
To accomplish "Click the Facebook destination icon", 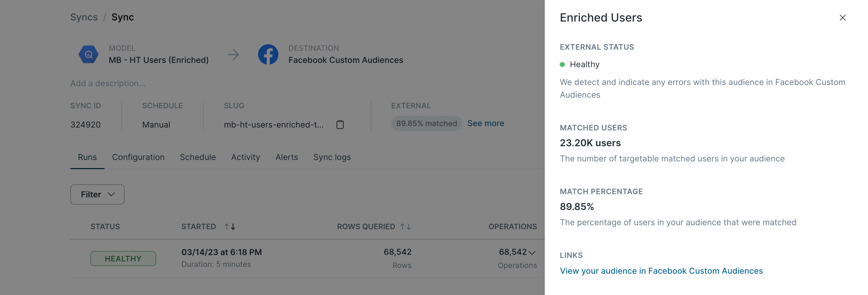I will [268, 55].
